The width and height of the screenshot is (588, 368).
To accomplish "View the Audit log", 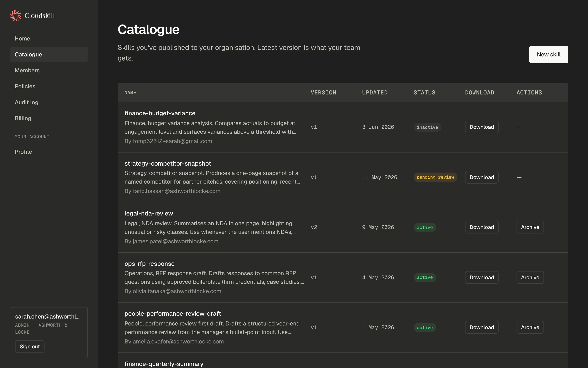I will click(49, 102).
